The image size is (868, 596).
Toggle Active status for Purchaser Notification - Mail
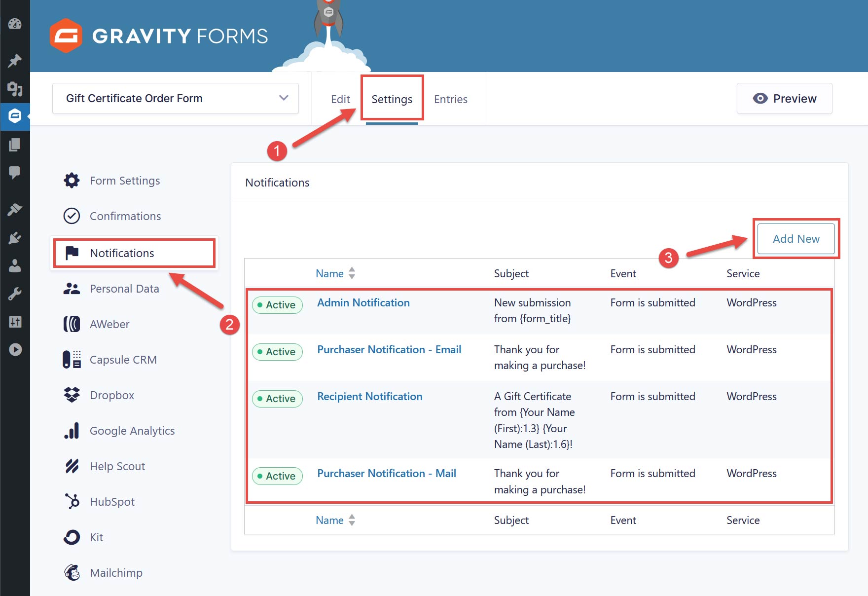pyautogui.click(x=277, y=476)
